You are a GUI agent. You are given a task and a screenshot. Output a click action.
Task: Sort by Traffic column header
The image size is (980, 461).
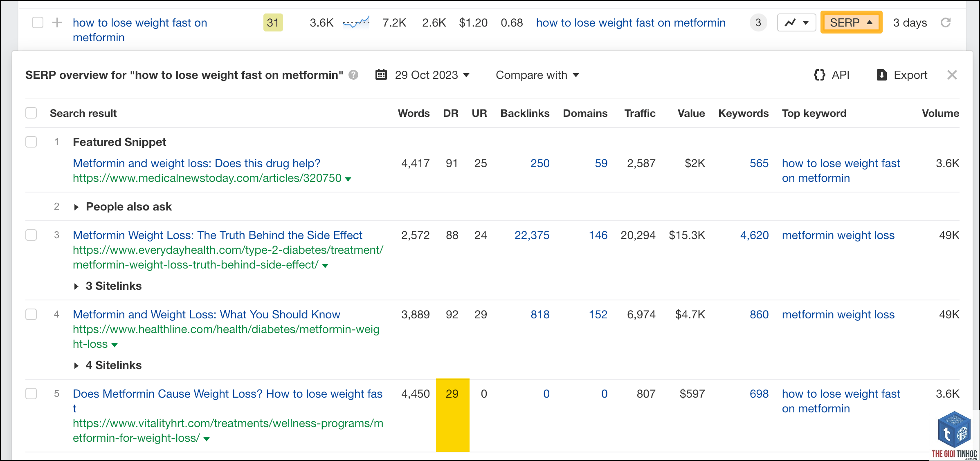640,113
